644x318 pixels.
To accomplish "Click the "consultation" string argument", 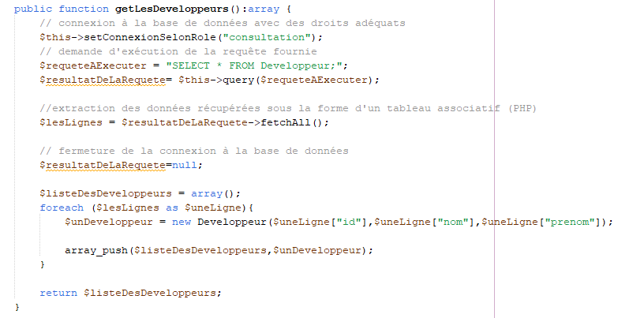I will coord(267,37).
